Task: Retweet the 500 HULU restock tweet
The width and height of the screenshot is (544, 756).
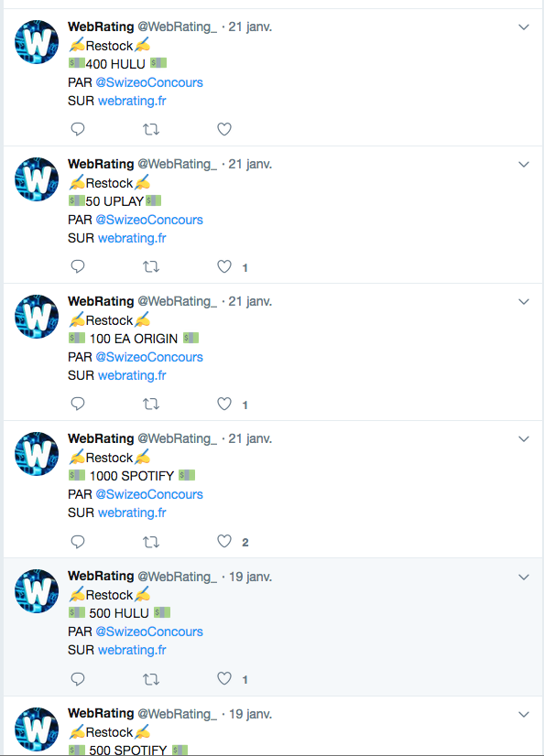Action: pyautogui.click(x=151, y=679)
